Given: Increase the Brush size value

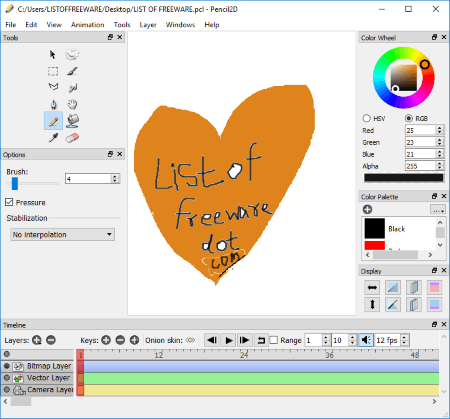Looking at the screenshot, I should pyautogui.click(x=115, y=176).
